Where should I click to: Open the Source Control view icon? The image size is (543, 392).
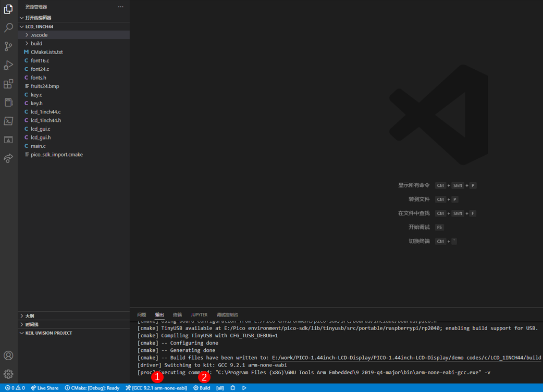point(8,46)
